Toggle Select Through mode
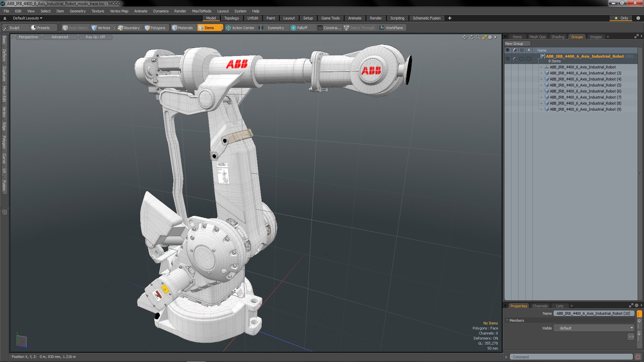 pos(359,28)
